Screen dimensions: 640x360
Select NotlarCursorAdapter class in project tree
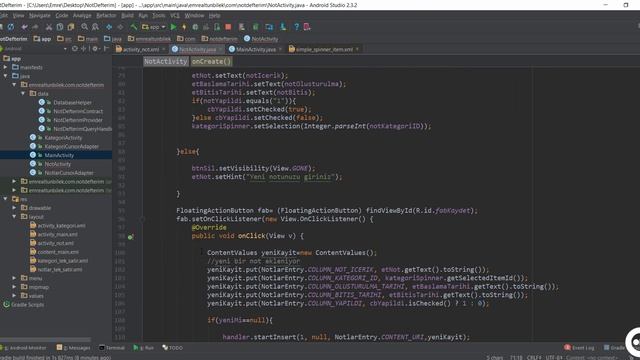62,173
